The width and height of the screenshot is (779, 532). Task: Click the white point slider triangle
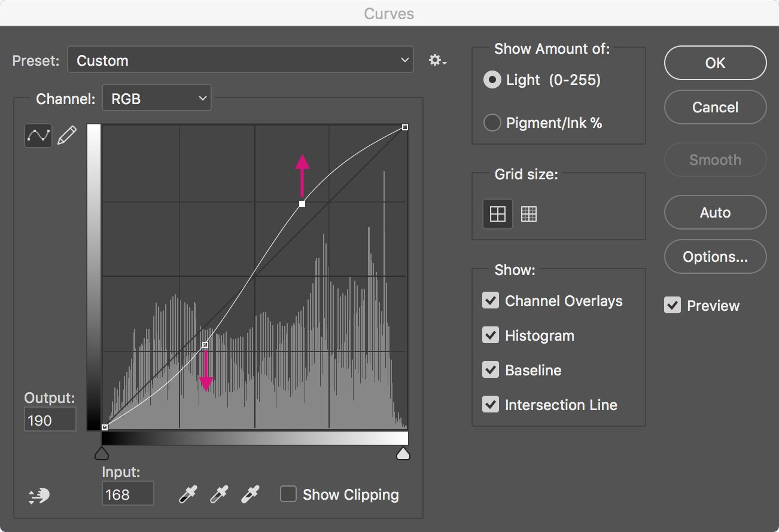point(404,454)
